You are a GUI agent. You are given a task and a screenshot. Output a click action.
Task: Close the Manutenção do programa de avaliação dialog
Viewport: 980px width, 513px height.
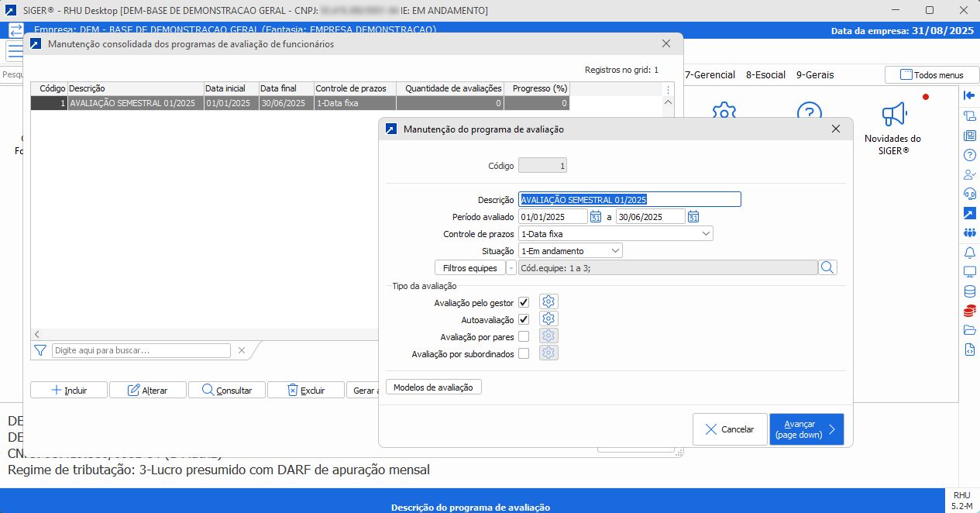coord(836,129)
